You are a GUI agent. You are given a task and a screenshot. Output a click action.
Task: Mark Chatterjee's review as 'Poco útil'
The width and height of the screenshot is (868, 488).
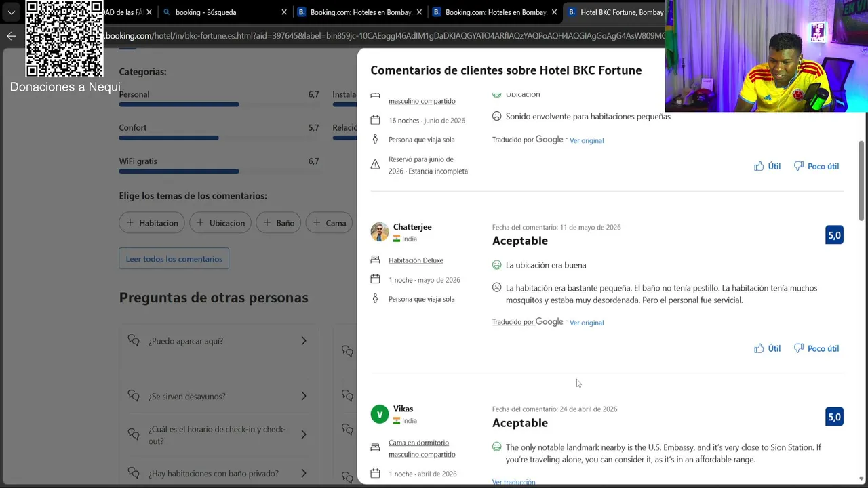pyautogui.click(x=816, y=348)
